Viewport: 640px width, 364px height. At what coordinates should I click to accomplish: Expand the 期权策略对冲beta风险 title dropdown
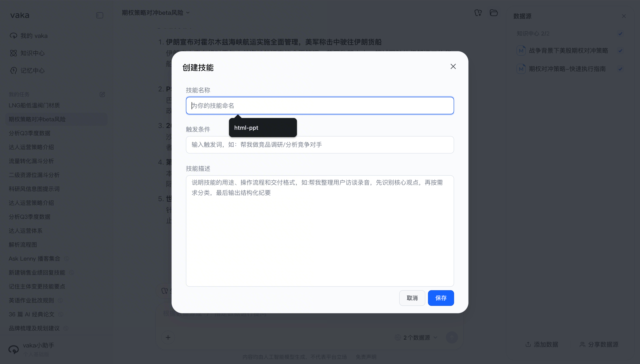click(x=188, y=13)
